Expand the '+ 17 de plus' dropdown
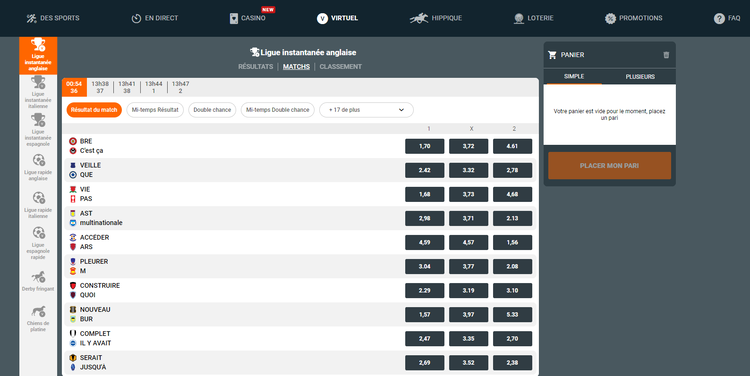The image size is (750, 376). [366, 110]
